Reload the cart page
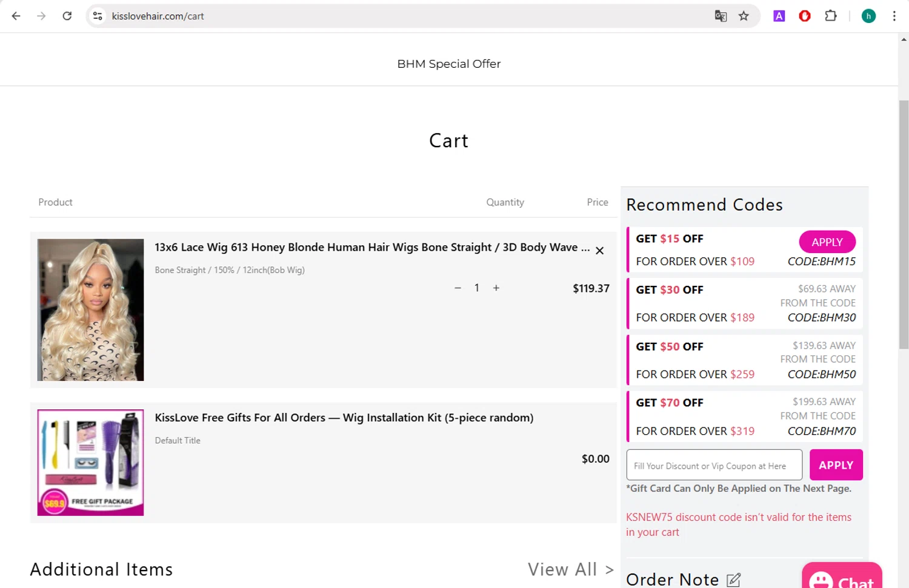The width and height of the screenshot is (909, 588). (x=67, y=16)
